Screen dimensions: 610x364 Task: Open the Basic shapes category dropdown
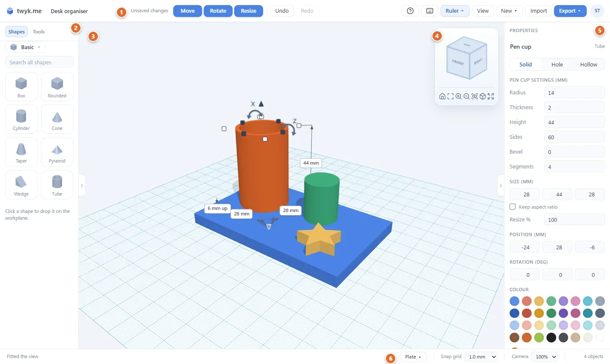coord(25,47)
